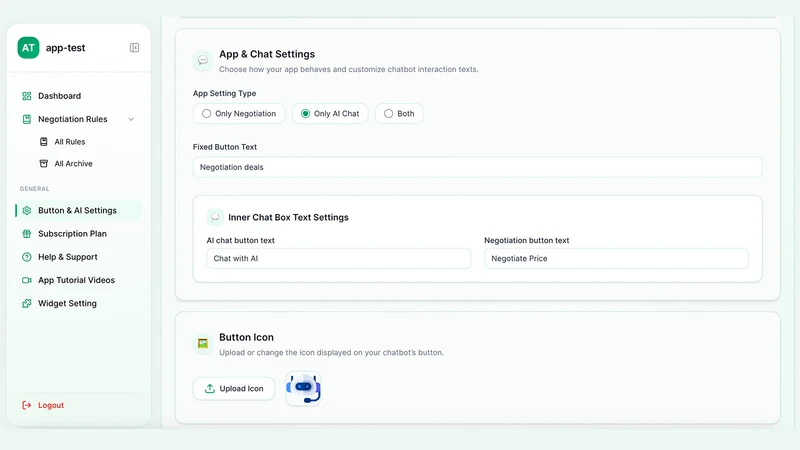Click the App Setting Type label
This screenshot has width=800, height=450.
(224, 93)
